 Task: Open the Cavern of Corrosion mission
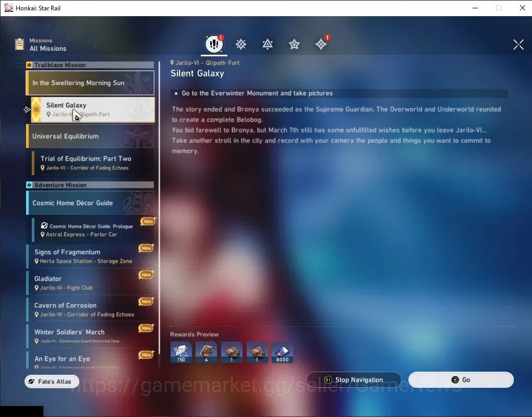pyautogui.click(x=90, y=310)
